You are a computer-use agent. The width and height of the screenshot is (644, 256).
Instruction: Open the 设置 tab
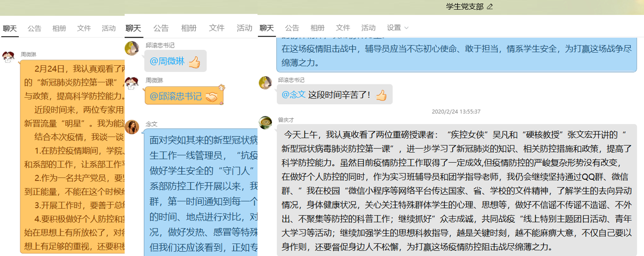point(394,28)
